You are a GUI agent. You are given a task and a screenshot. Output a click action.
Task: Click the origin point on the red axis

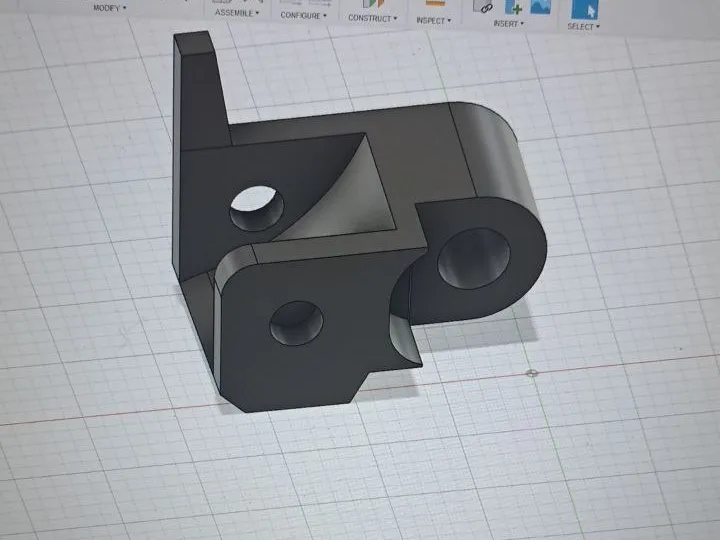(x=532, y=373)
